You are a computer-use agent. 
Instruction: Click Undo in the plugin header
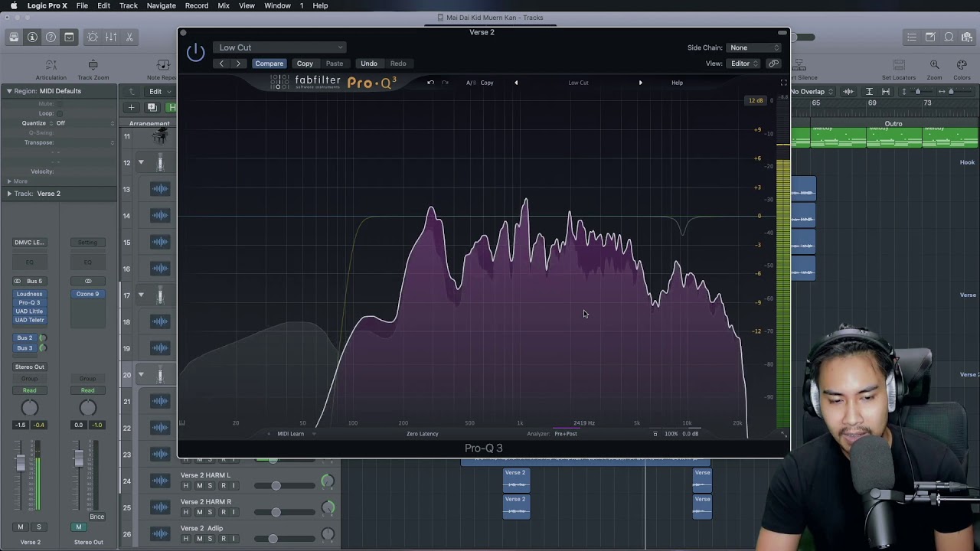click(x=369, y=64)
